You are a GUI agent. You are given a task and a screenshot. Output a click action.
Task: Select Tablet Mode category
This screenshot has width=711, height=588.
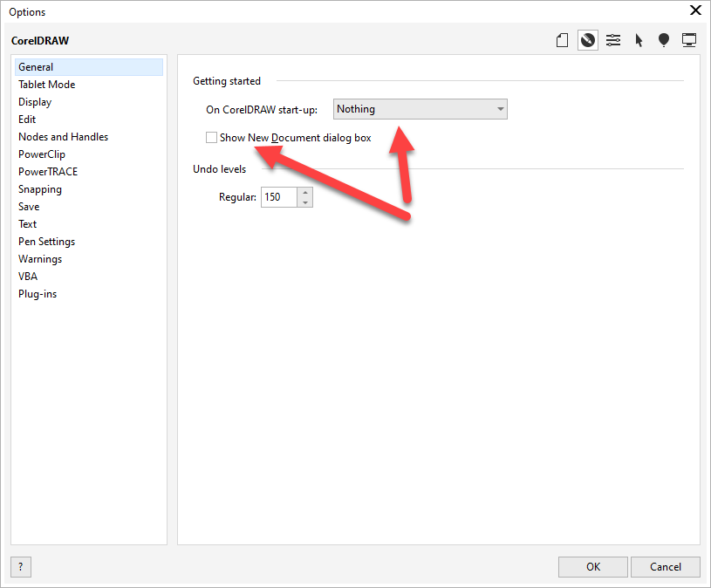(89, 85)
